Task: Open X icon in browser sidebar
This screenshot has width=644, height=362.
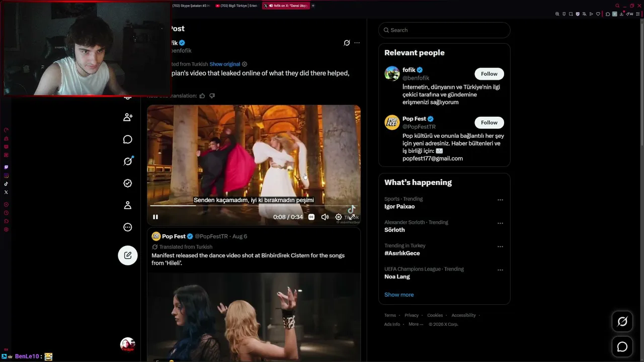Action: (x=6, y=192)
